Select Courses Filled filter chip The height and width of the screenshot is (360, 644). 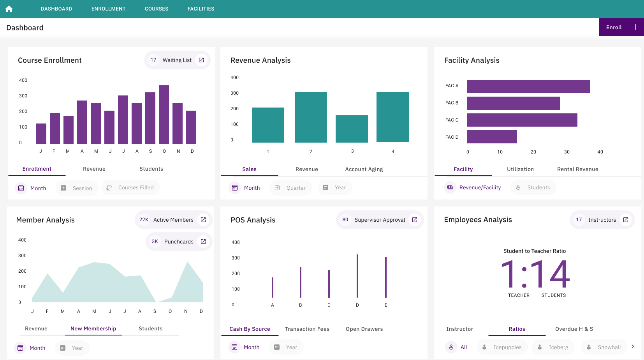tap(130, 187)
